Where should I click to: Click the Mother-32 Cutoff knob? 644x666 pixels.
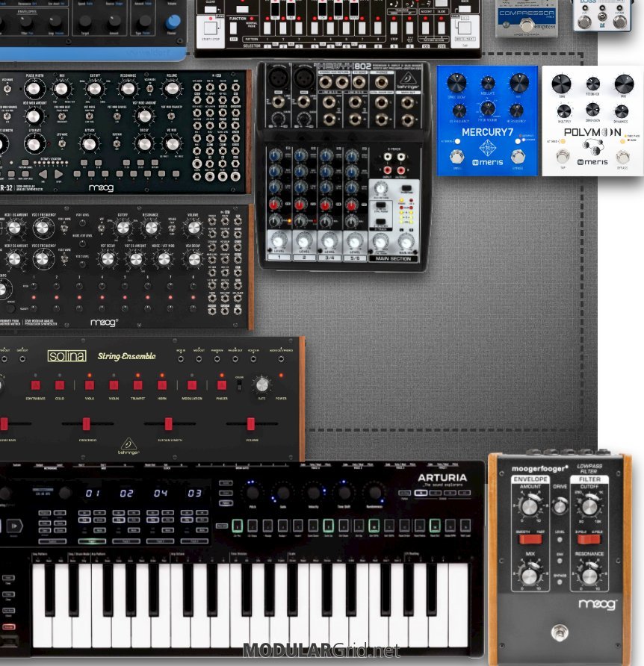94,89
